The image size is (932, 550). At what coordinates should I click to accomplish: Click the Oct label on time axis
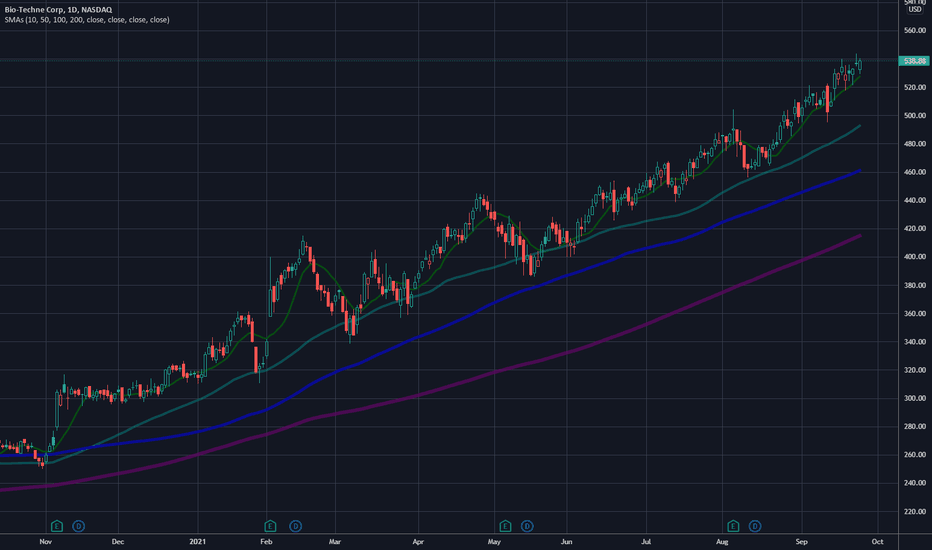click(x=877, y=542)
